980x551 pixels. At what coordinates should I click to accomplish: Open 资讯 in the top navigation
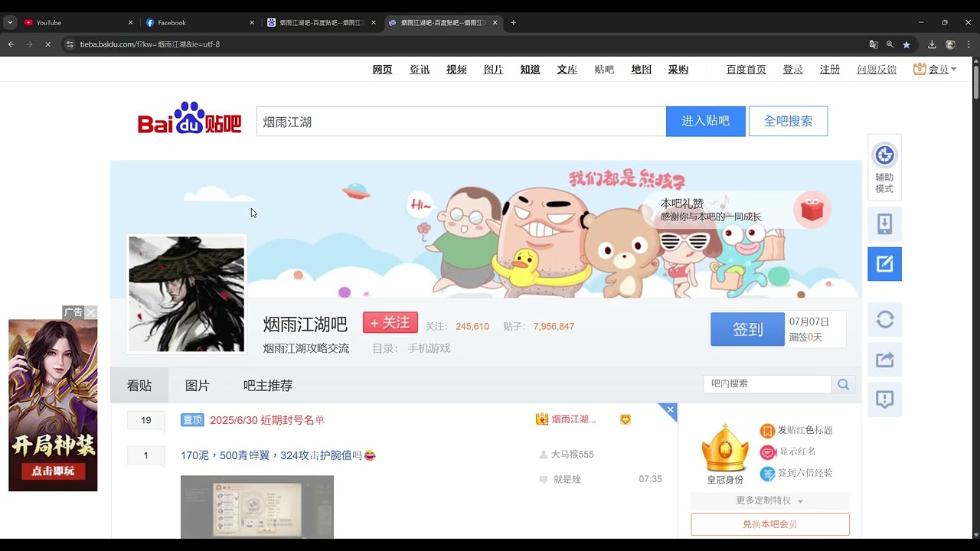click(420, 70)
